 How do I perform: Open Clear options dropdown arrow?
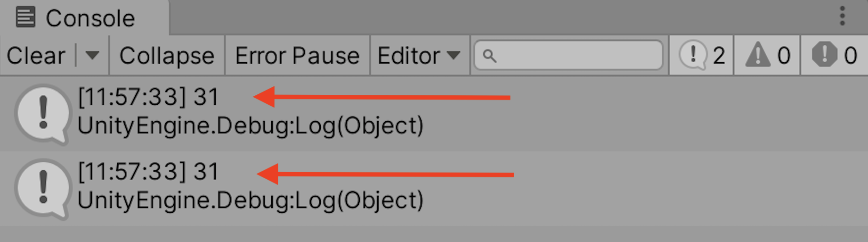(92, 55)
